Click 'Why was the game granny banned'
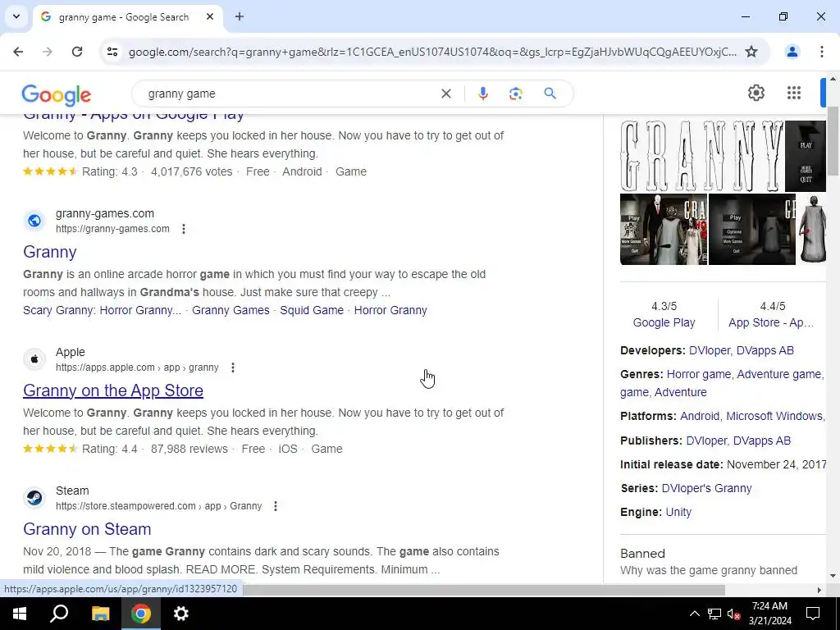This screenshot has height=630, width=840. click(709, 570)
